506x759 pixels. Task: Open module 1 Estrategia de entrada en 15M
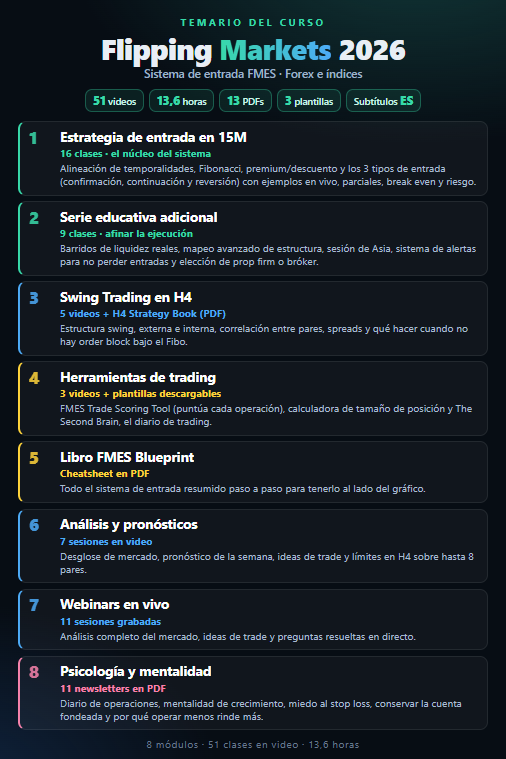pyautogui.click(x=253, y=158)
